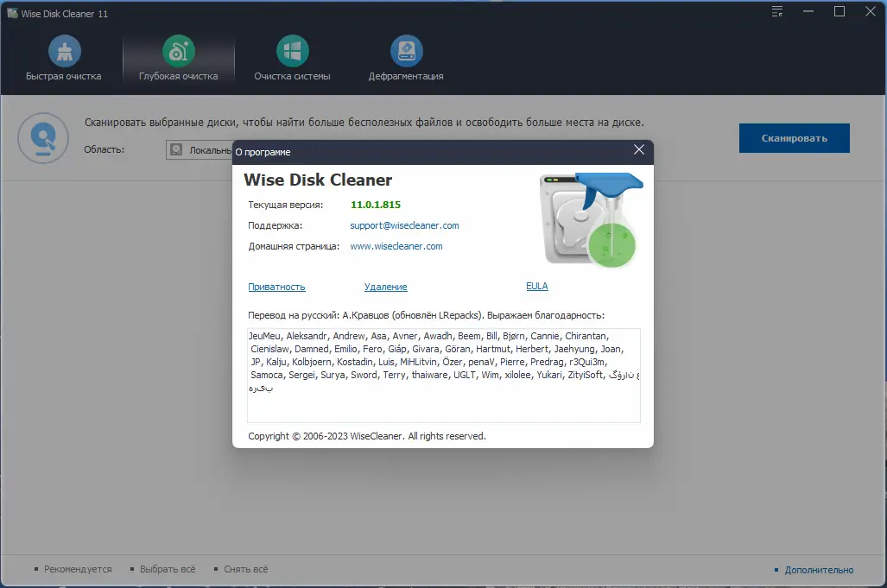The height and width of the screenshot is (588, 887).
Task: Click the Wise Disk Cleaner title bar icon
Action: 11,13
